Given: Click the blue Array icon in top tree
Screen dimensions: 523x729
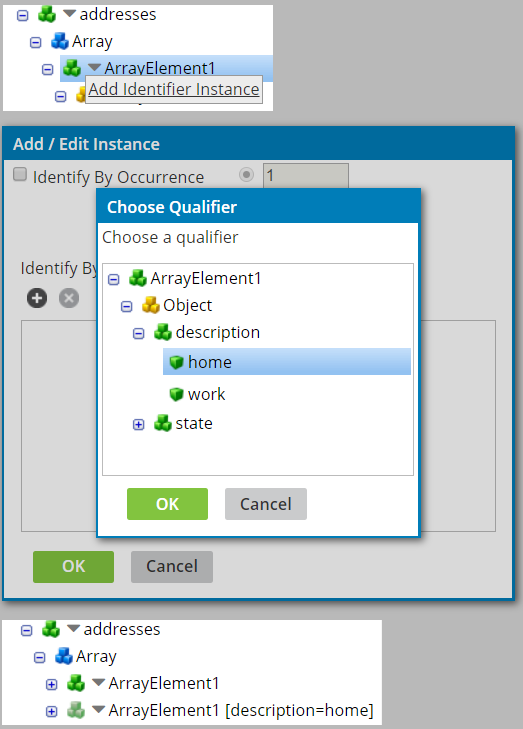Looking at the screenshot, I should coord(60,41).
